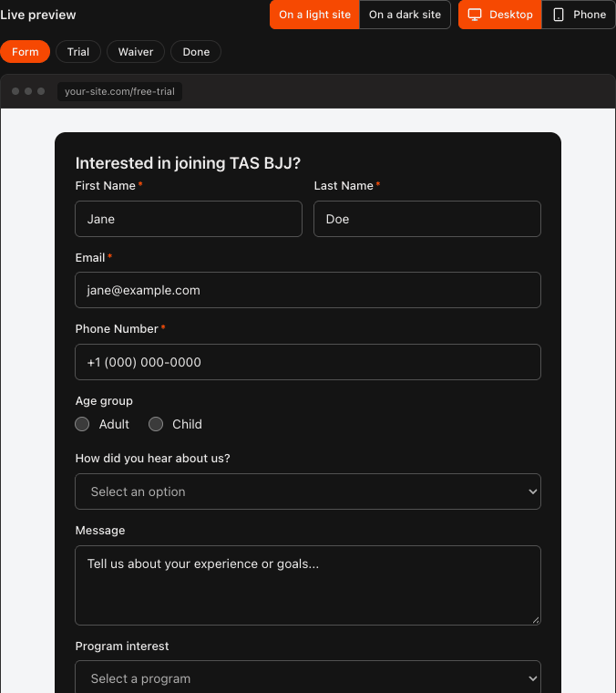The height and width of the screenshot is (693, 616).
Task: Select the Adult radio button
Action: tap(82, 424)
